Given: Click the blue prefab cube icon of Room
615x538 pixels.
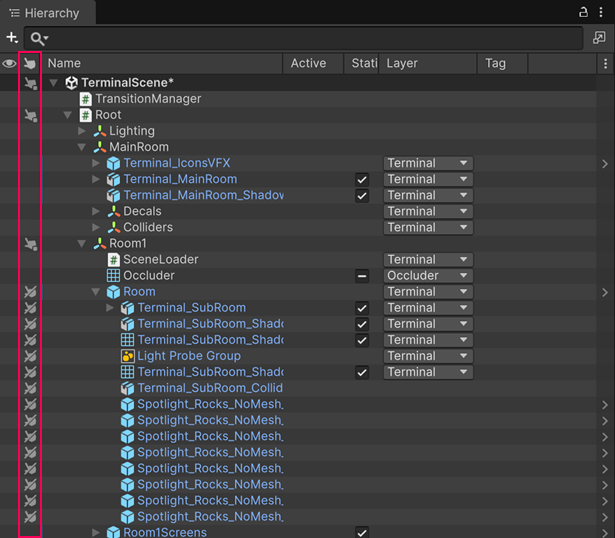Looking at the screenshot, I should (x=113, y=292).
